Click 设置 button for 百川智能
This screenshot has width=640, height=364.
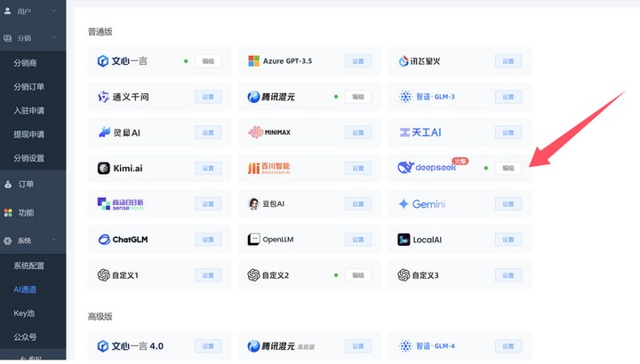coord(358,168)
